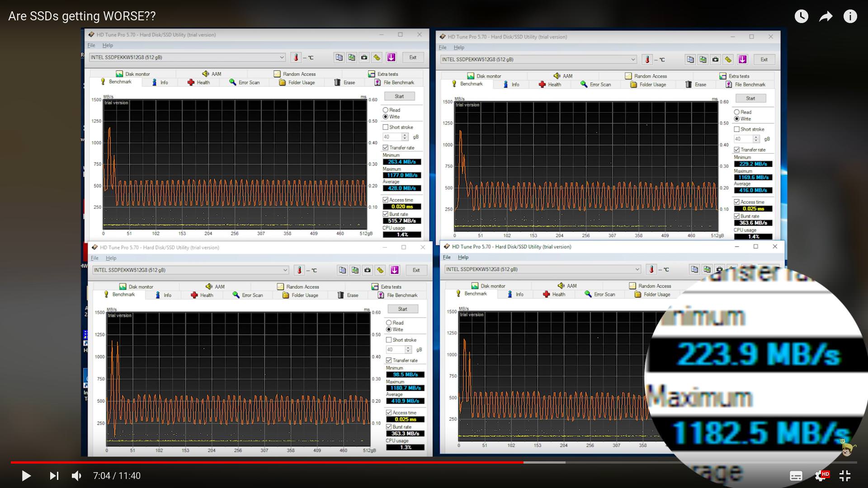Open Erase tab in top-right window
868x488 pixels.
click(x=696, y=84)
